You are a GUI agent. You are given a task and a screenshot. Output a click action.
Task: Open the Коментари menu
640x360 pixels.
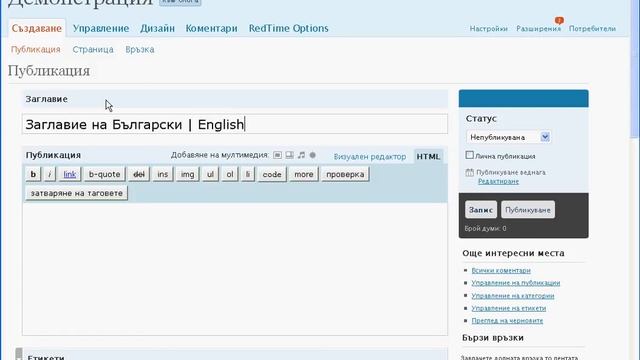211,28
